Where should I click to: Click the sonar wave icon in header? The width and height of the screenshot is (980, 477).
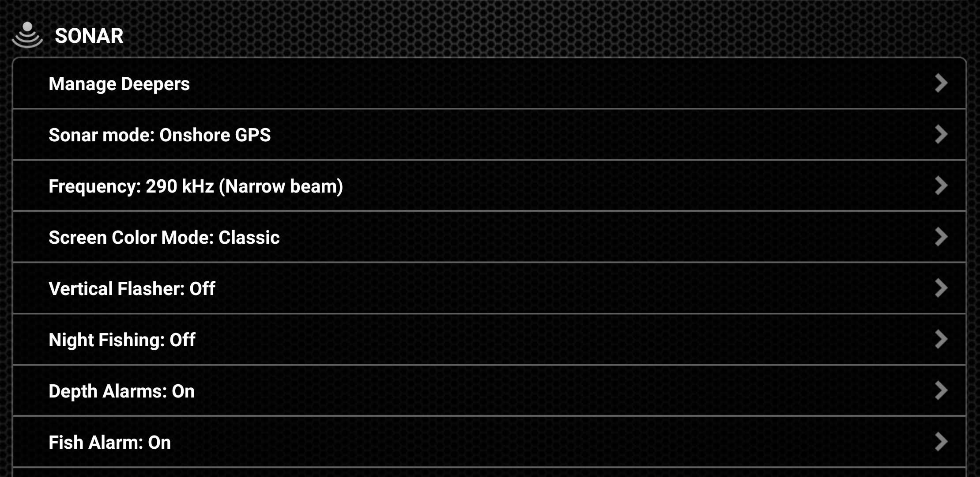(27, 34)
